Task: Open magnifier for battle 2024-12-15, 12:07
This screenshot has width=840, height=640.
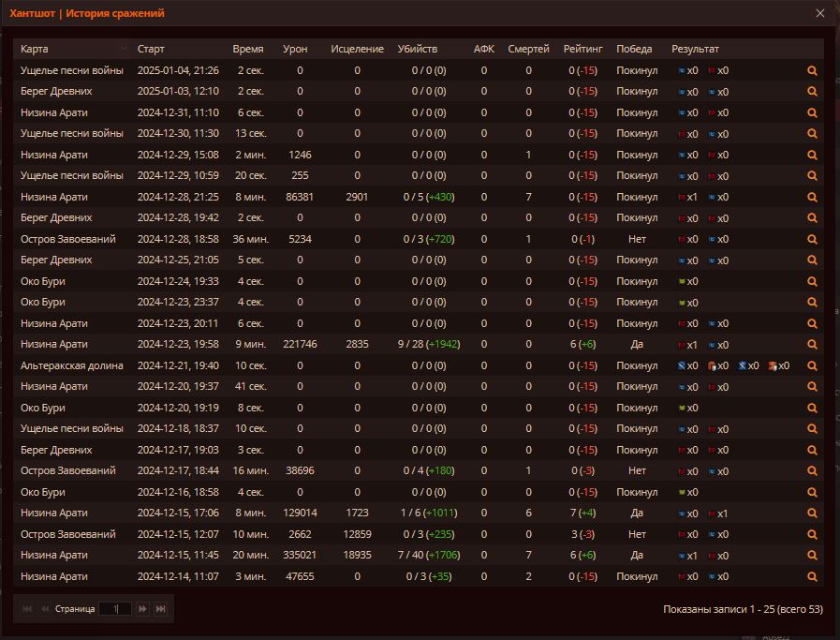Action: [812, 534]
